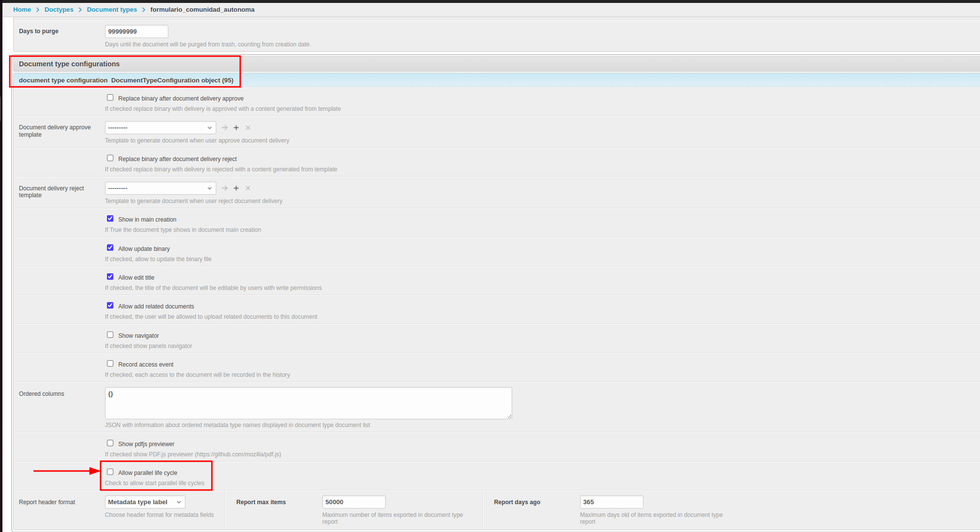Toggle Record access event checkbox
Image resolution: width=980 pixels, height=532 pixels.
click(x=110, y=364)
